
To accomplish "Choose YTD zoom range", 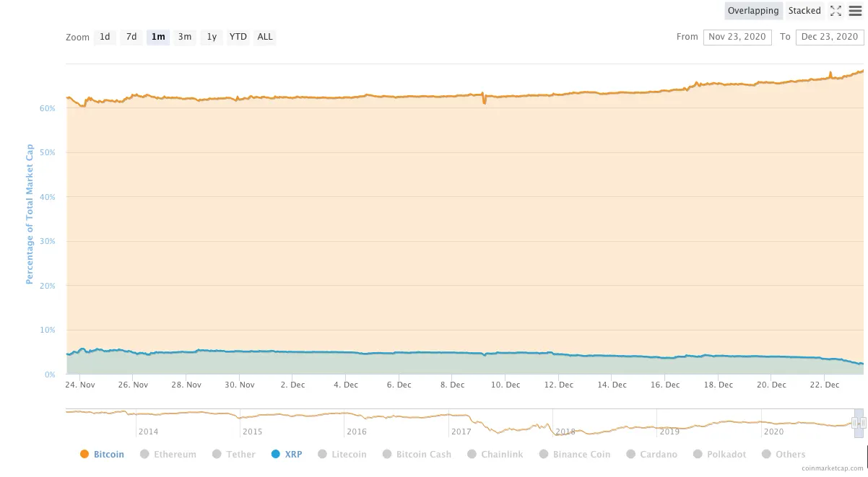I will (238, 37).
